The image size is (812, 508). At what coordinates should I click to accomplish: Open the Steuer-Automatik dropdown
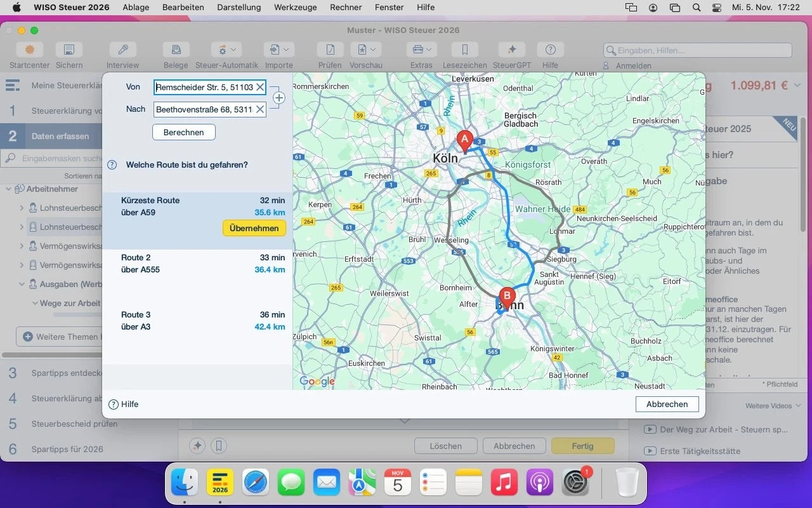pyautogui.click(x=226, y=50)
